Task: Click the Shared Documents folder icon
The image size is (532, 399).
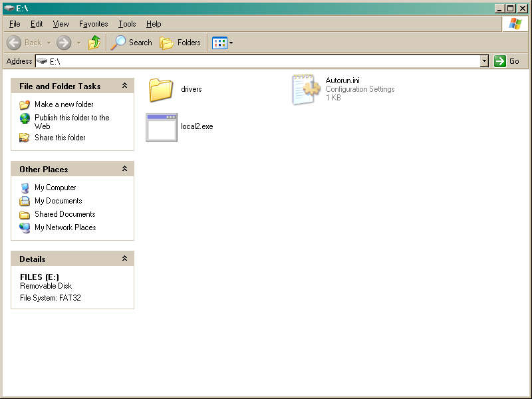Action: [x=25, y=214]
